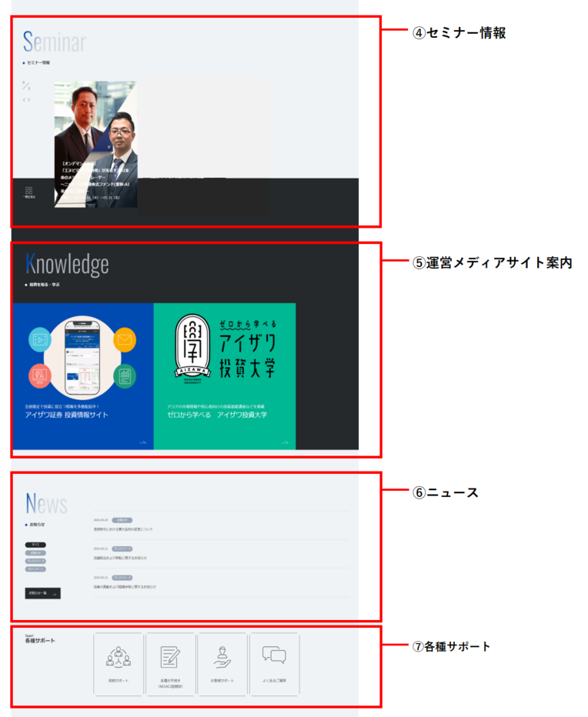Click the Knowledge section heading

click(67, 265)
